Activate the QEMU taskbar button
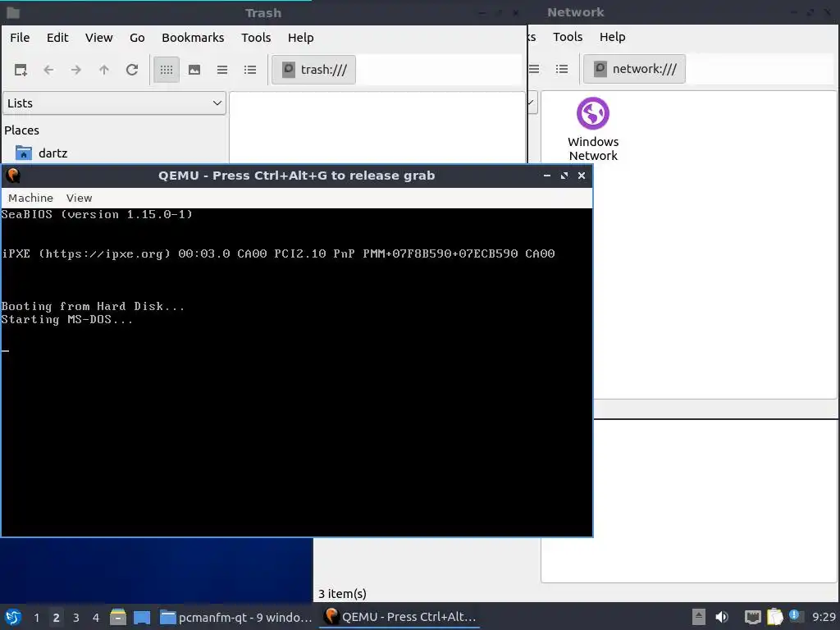This screenshot has height=630, width=840. point(399,617)
